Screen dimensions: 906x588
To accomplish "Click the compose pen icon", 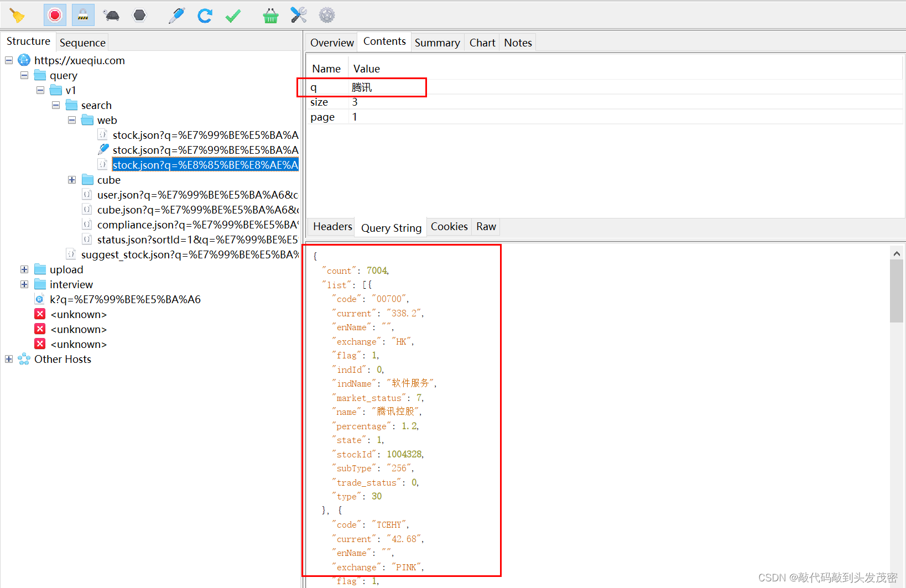I will tap(176, 15).
